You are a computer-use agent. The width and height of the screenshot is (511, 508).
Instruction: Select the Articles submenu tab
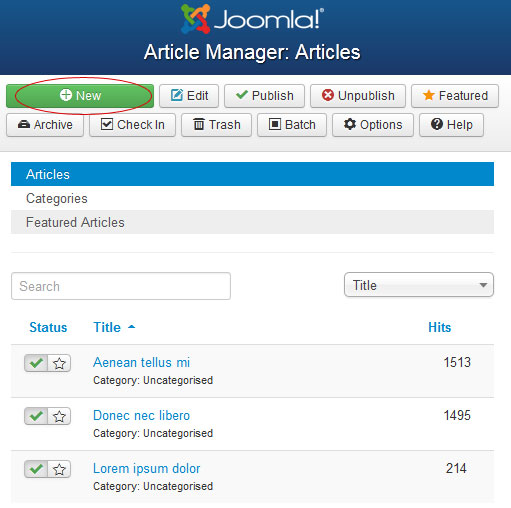click(x=252, y=174)
